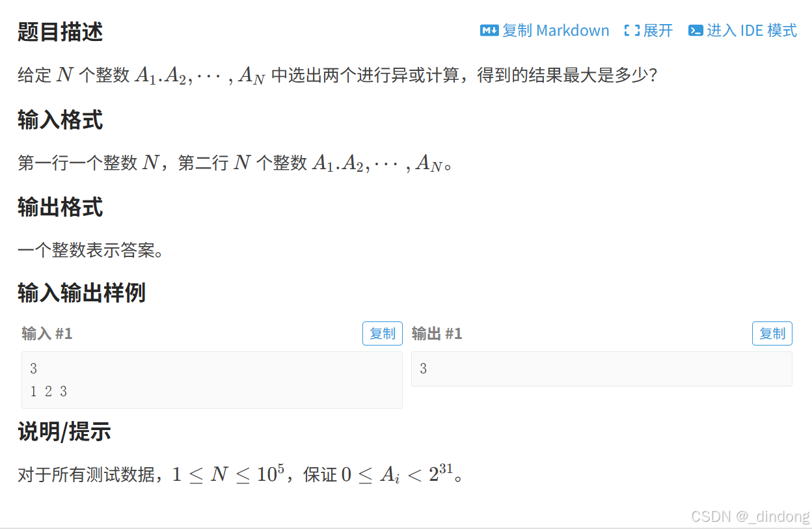Click the 一个整数表示答案 output description
The image size is (812, 529).
[90, 250]
